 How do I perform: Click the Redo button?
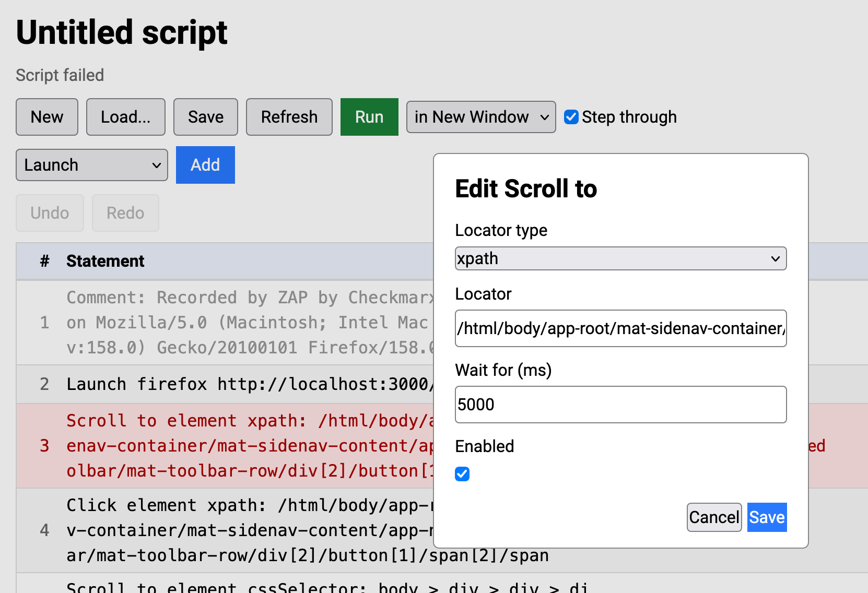pyautogui.click(x=125, y=213)
